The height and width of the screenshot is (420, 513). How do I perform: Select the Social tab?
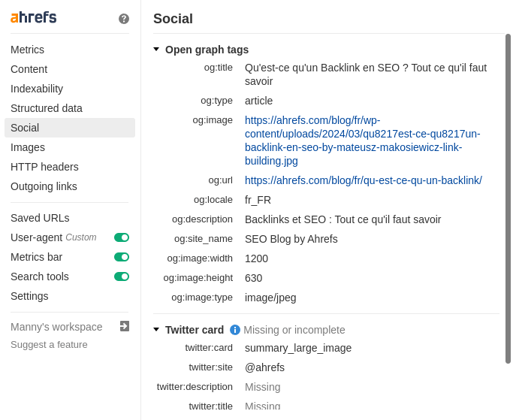(x=70, y=128)
